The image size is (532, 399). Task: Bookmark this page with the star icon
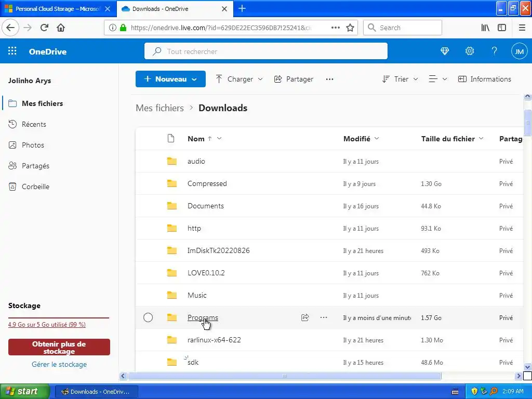[x=350, y=28]
